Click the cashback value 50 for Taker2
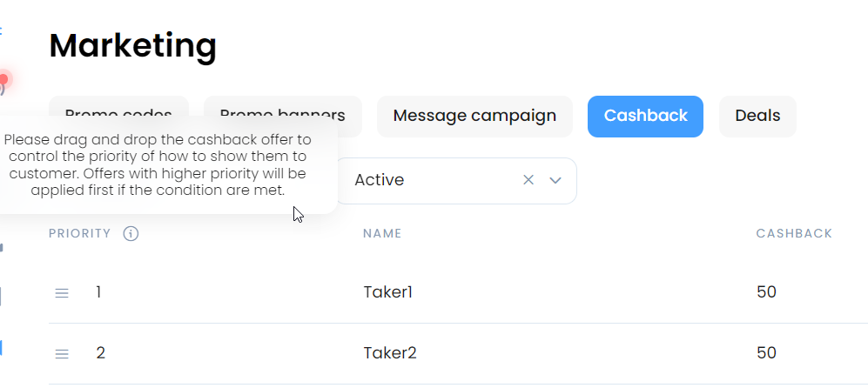 tap(766, 353)
